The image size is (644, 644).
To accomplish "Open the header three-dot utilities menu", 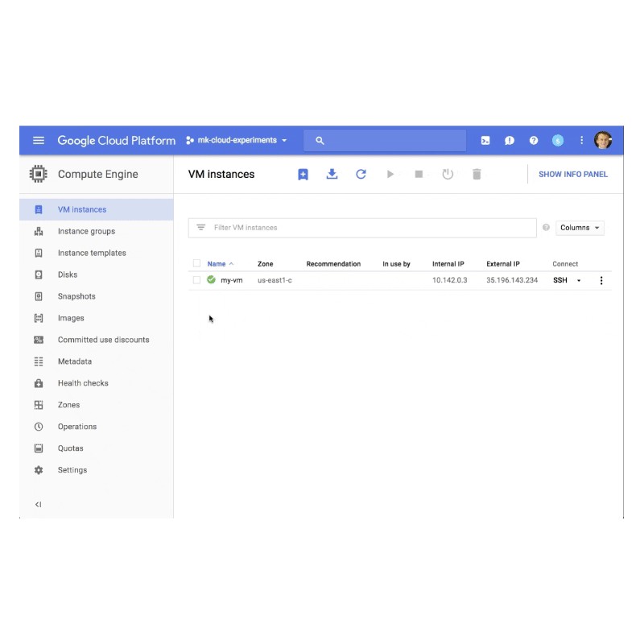I will pos(581,140).
